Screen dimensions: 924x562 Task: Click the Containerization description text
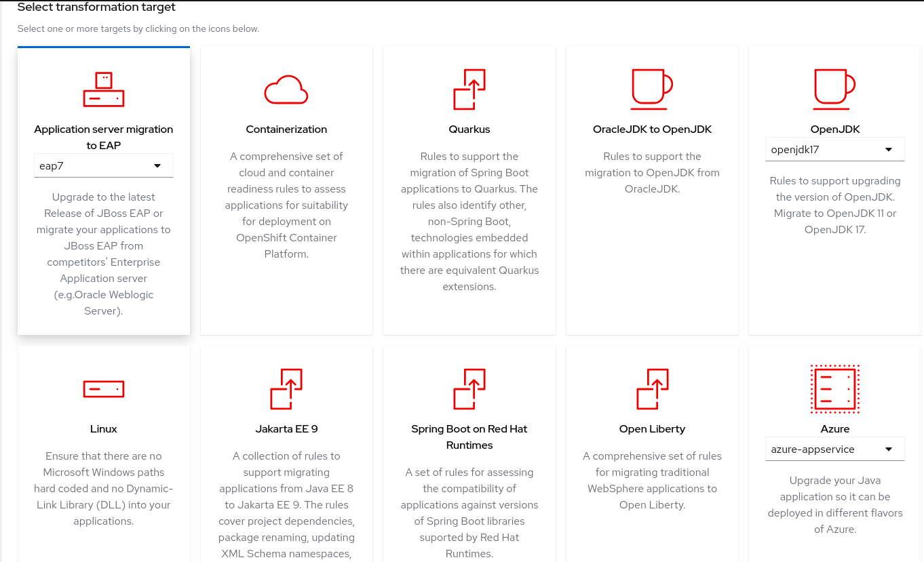[x=286, y=205]
